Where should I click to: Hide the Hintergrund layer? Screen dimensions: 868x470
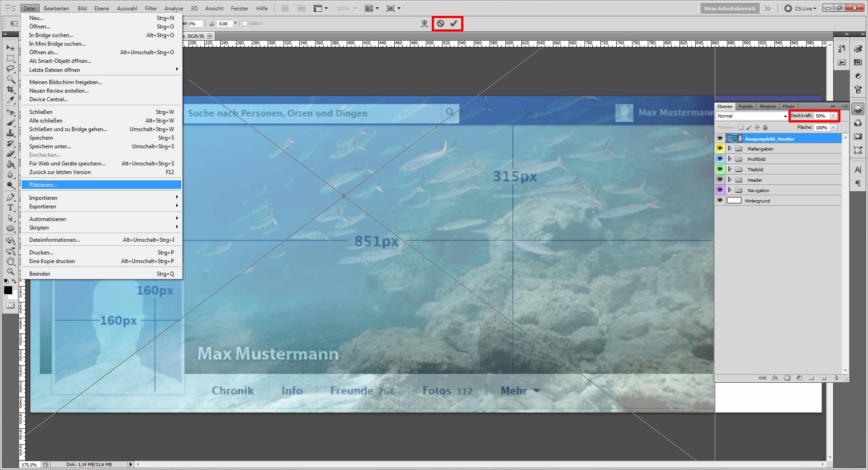[x=720, y=200]
